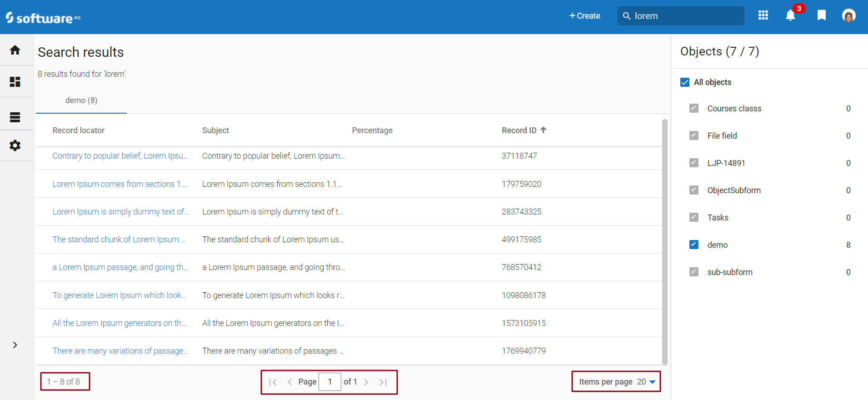Go to last page of results
This screenshot has width=868, height=400.
pyautogui.click(x=383, y=382)
